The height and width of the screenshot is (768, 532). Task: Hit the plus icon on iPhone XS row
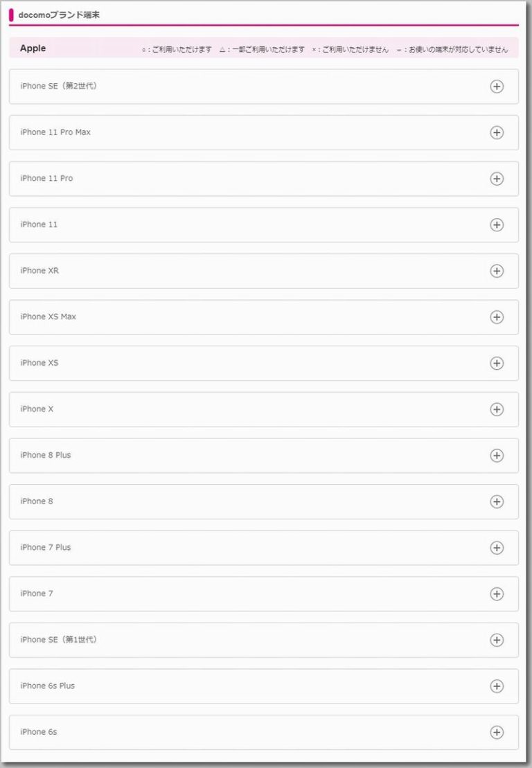497,364
